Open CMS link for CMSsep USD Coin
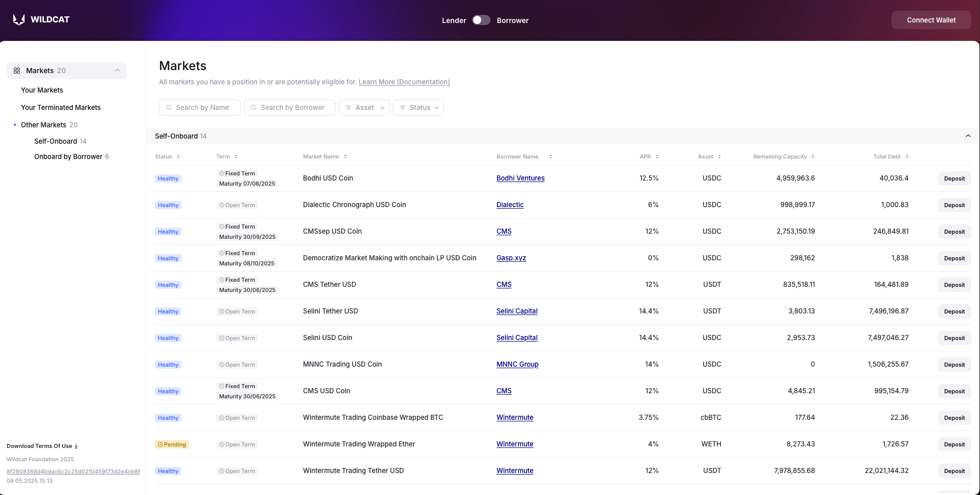 point(504,231)
